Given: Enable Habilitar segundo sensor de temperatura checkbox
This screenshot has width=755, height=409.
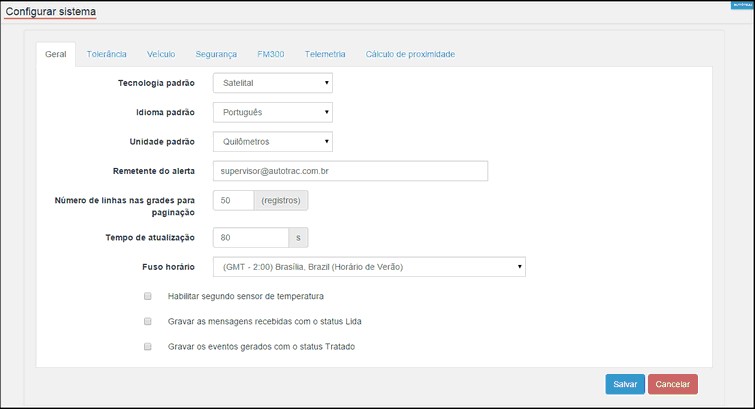Looking at the screenshot, I should [x=148, y=296].
